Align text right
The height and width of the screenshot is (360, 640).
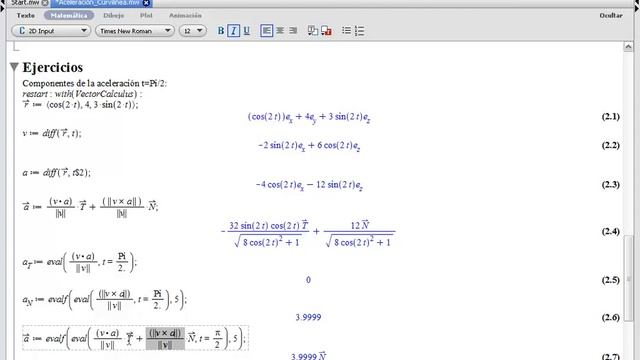[x=293, y=31]
